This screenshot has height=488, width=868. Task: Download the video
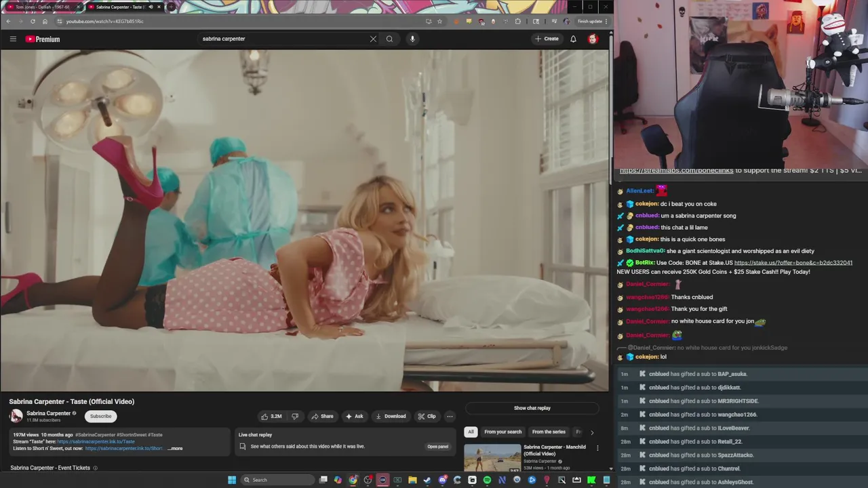pyautogui.click(x=391, y=416)
